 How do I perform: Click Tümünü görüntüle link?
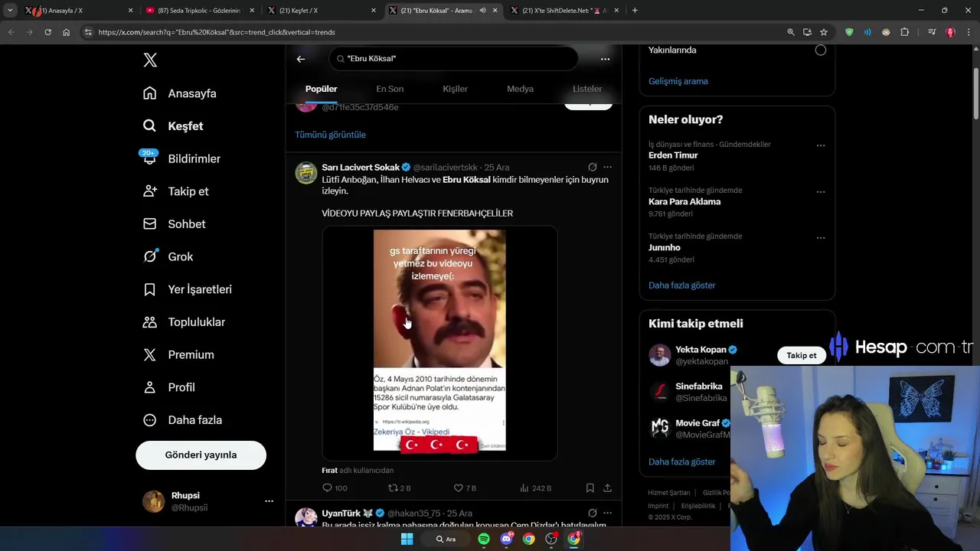click(330, 135)
